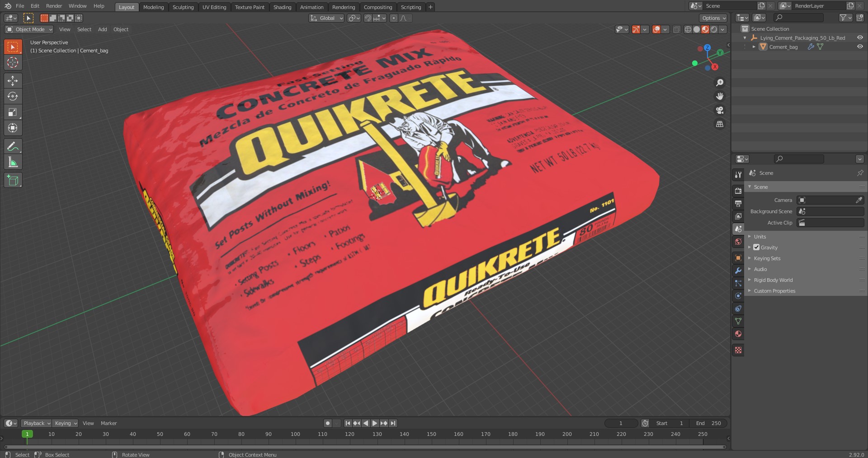Open the viewport Options dropdown
868x458 pixels.
[714, 18]
